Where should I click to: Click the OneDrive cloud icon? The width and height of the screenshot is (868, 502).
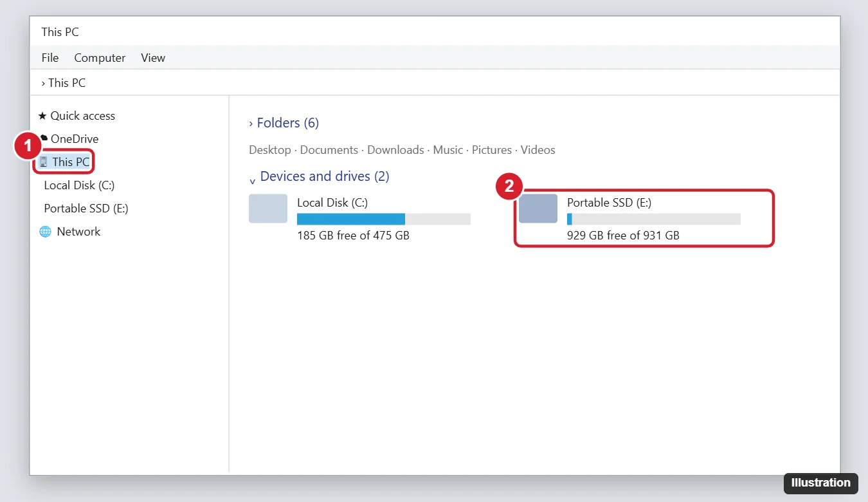click(44, 138)
